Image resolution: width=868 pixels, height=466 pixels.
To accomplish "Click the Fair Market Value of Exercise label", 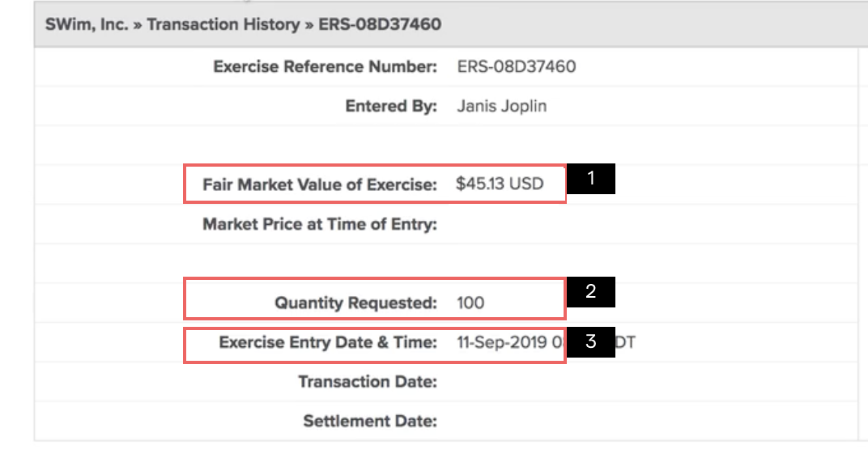I will click(x=319, y=184).
